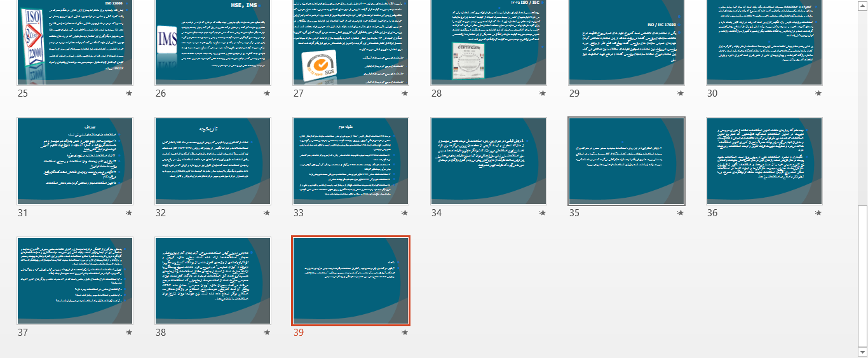Click the slide number 38 label

[161, 333]
